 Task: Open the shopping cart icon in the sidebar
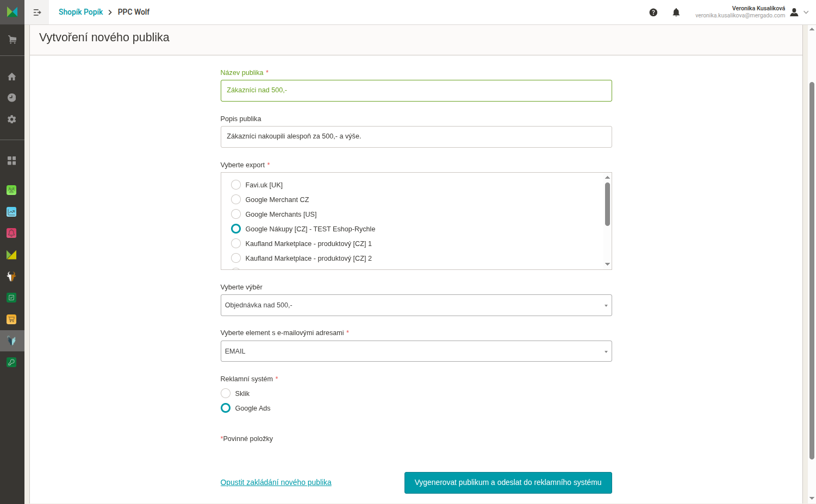pos(12,40)
